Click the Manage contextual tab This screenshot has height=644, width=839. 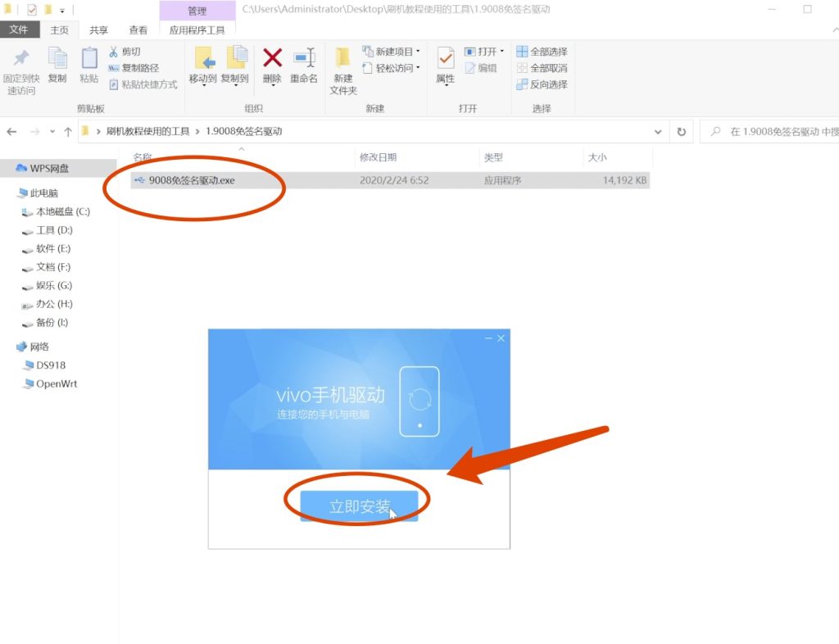pos(197,11)
